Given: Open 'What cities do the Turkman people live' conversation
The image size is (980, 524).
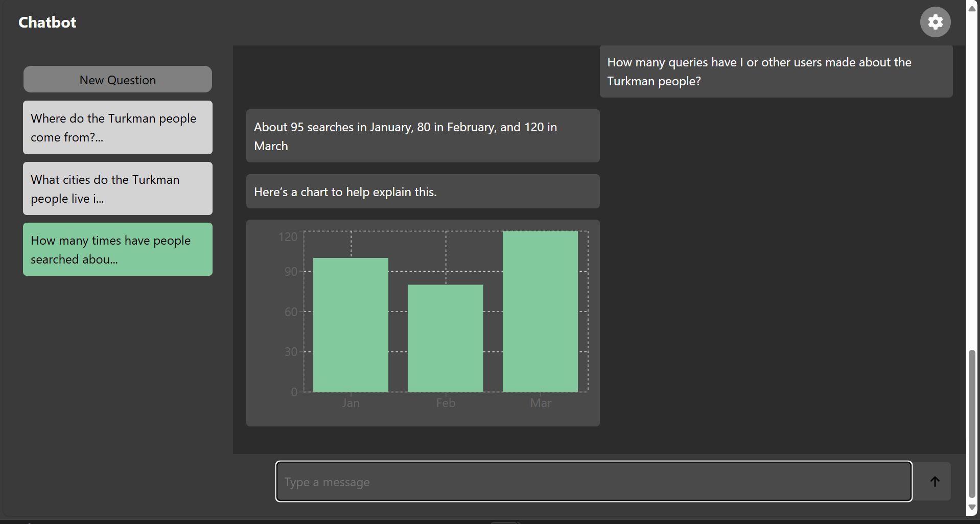Looking at the screenshot, I should click(118, 189).
